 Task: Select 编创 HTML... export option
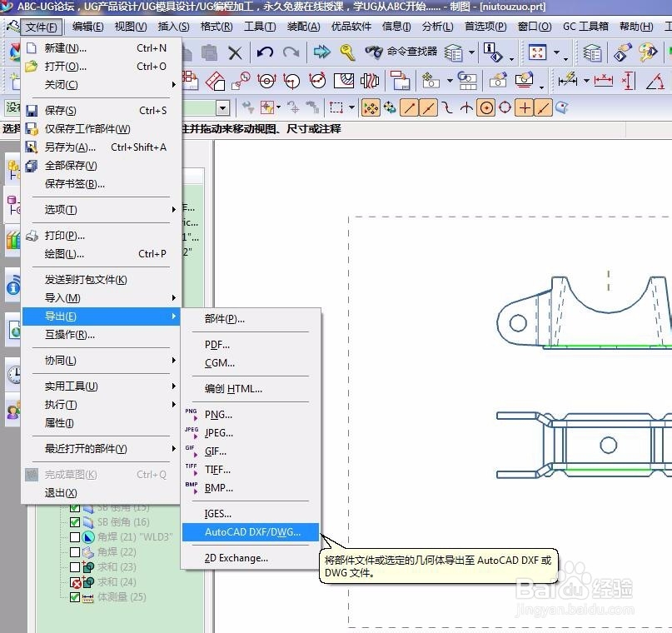coord(251,389)
